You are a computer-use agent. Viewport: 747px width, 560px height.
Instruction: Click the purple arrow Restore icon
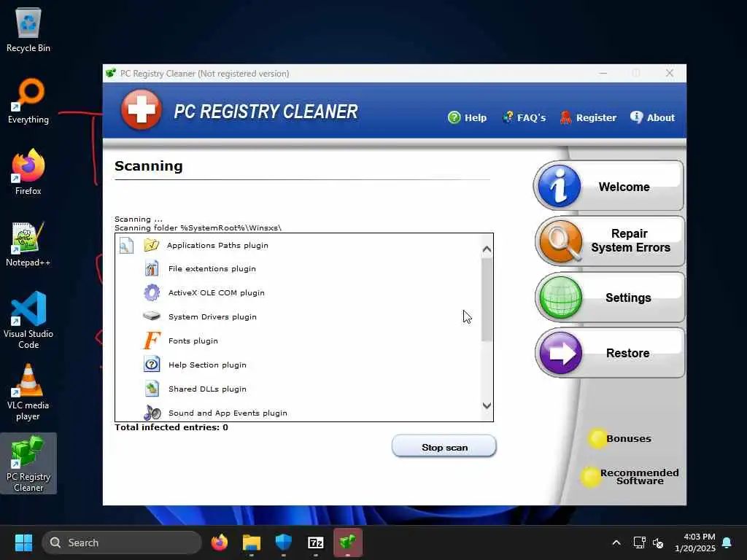point(561,353)
